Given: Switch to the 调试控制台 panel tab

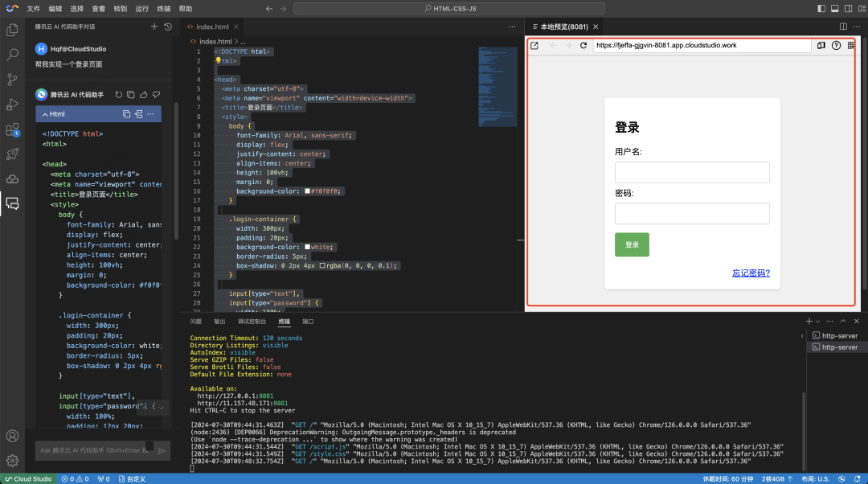Looking at the screenshot, I should tap(252, 321).
